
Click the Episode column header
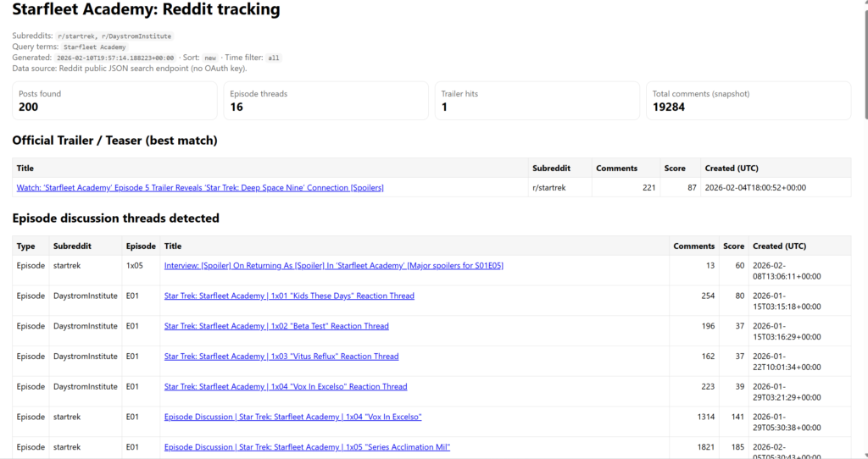(x=141, y=246)
